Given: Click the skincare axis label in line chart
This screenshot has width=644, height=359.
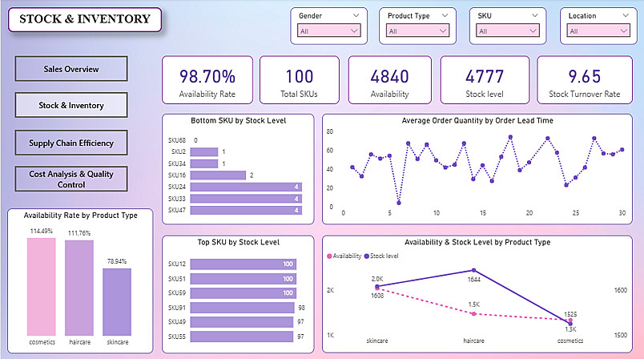Looking at the screenshot, I should click(x=377, y=341).
